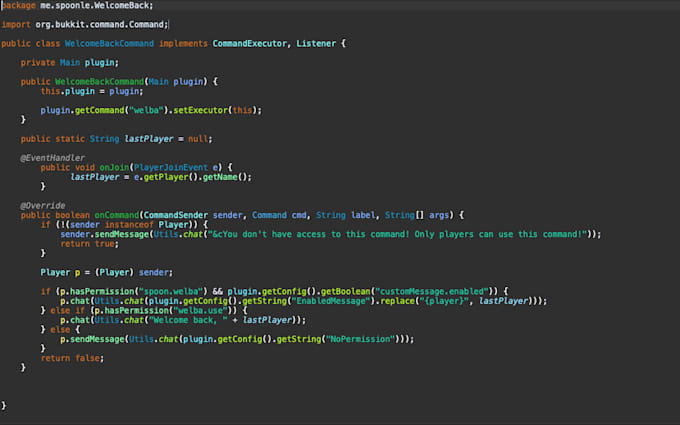Click the package declaration 'me.spoonle.WelcomeBack'

[x=94, y=6]
